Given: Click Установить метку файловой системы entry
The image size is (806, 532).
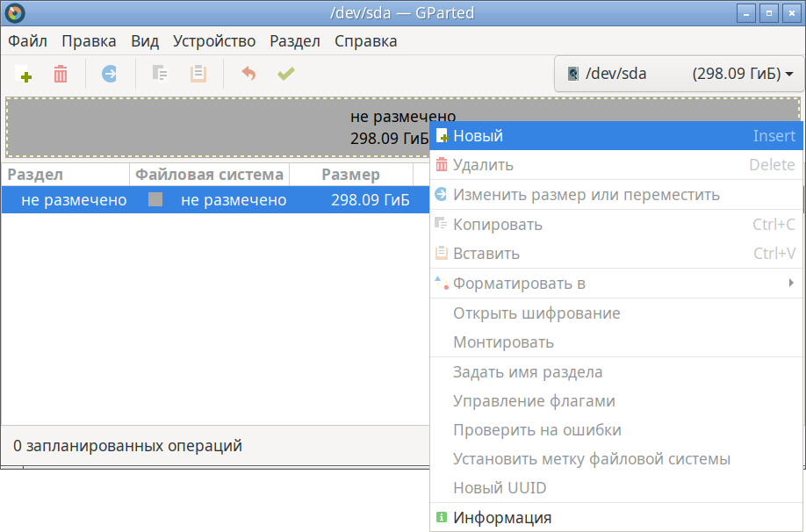Looking at the screenshot, I should 615,458.
